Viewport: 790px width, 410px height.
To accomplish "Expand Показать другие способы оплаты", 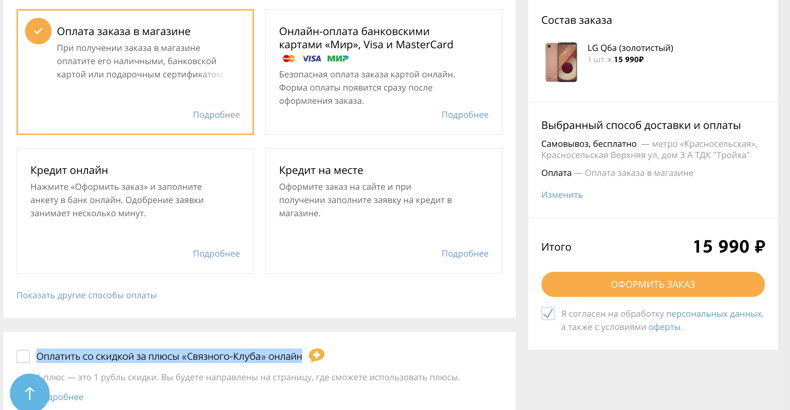I will tap(87, 295).
